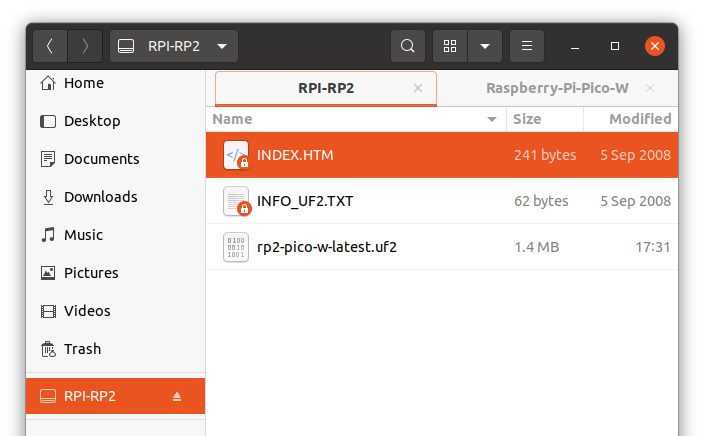
Task: Click the binary icon of rp2-pico-w-latest.uf2
Action: 236,247
